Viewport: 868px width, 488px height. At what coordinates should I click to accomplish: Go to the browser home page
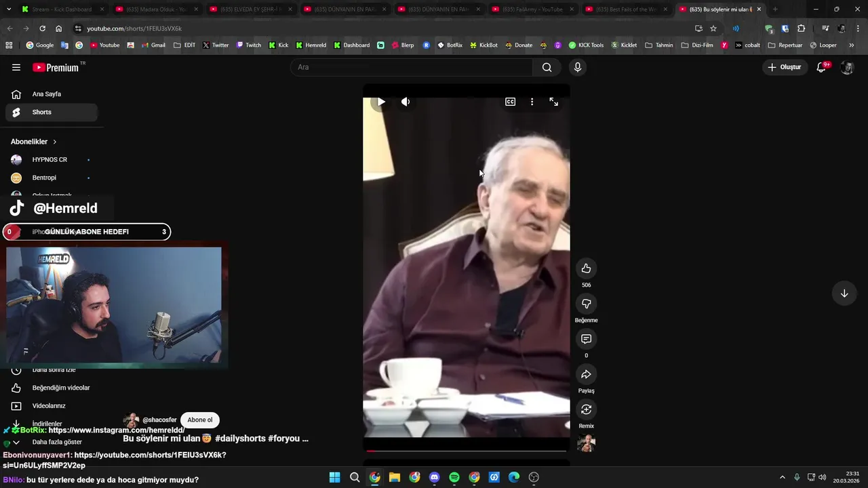59,28
